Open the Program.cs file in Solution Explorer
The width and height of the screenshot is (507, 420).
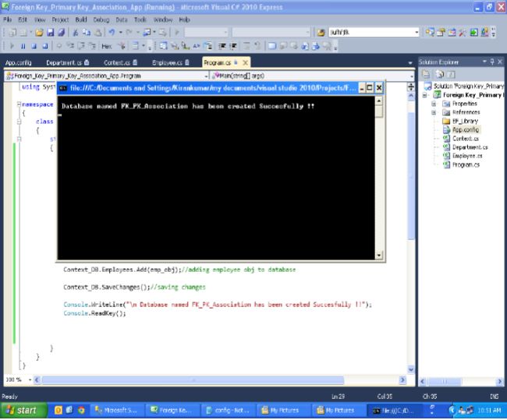pyautogui.click(x=466, y=164)
